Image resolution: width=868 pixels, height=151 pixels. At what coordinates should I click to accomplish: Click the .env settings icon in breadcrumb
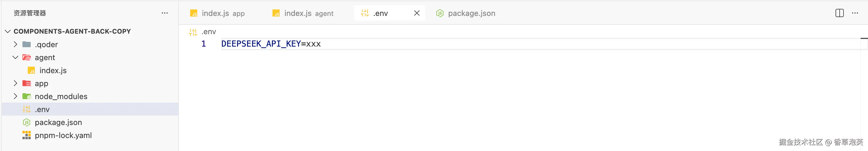tap(193, 32)
